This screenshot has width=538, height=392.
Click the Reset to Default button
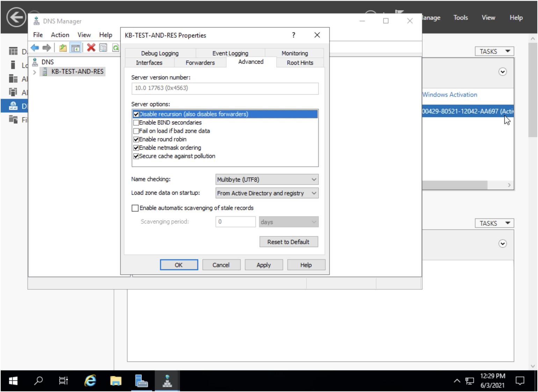(289, 242)
